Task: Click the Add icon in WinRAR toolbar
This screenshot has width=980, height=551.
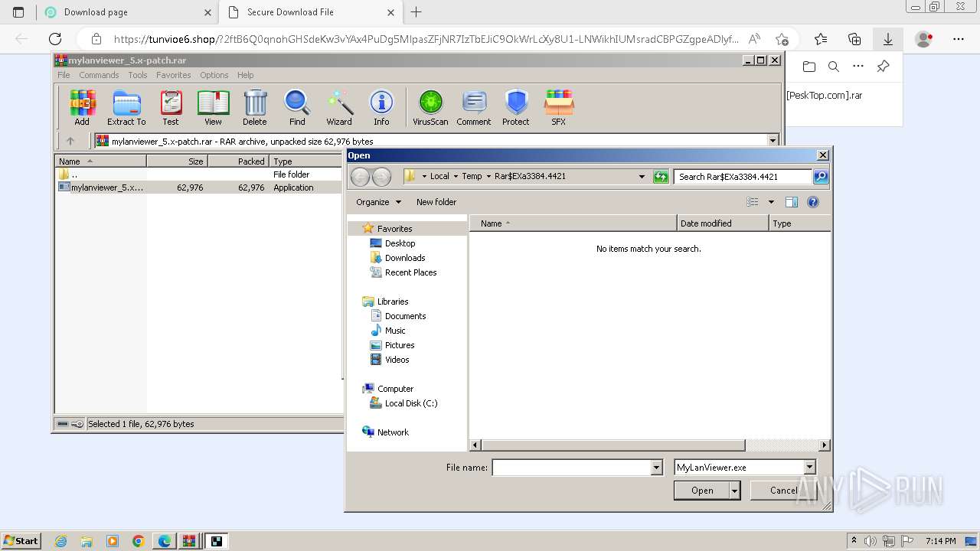Action: (x=82, y=107)
